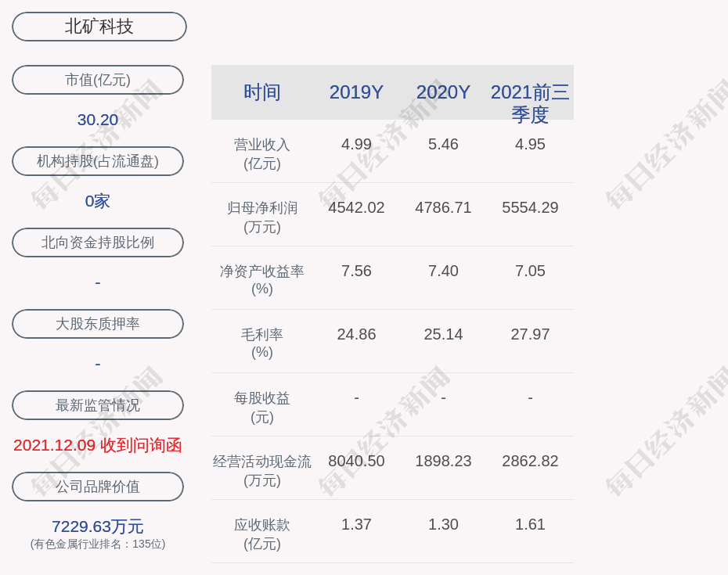Select the 市值(亿元) label button
The height and width of the screenshot is (575, 728).
(98, 80)
